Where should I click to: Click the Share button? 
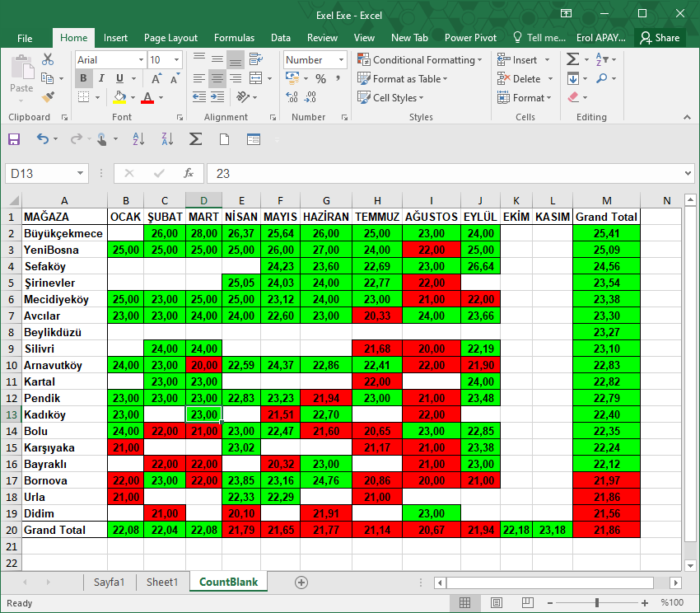pos(660,38)
